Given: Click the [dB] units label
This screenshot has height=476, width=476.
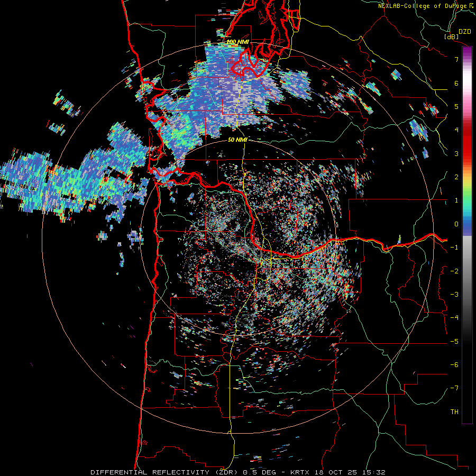Looking at the screenshot, I should click(452, 36).
